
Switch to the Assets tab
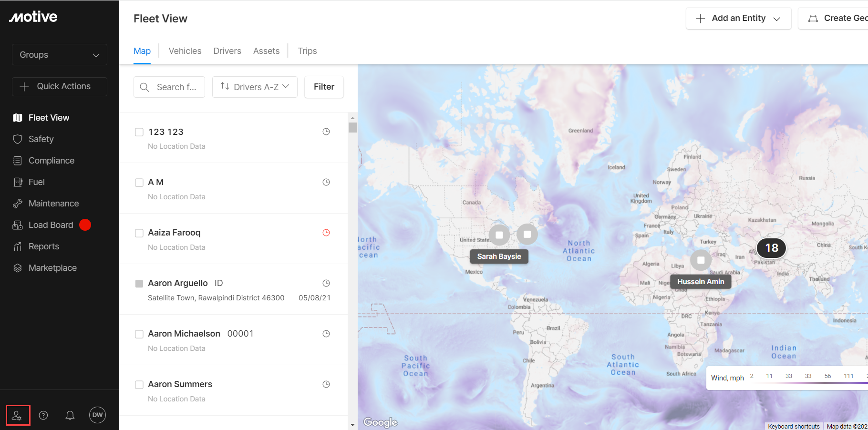[266, 51]
